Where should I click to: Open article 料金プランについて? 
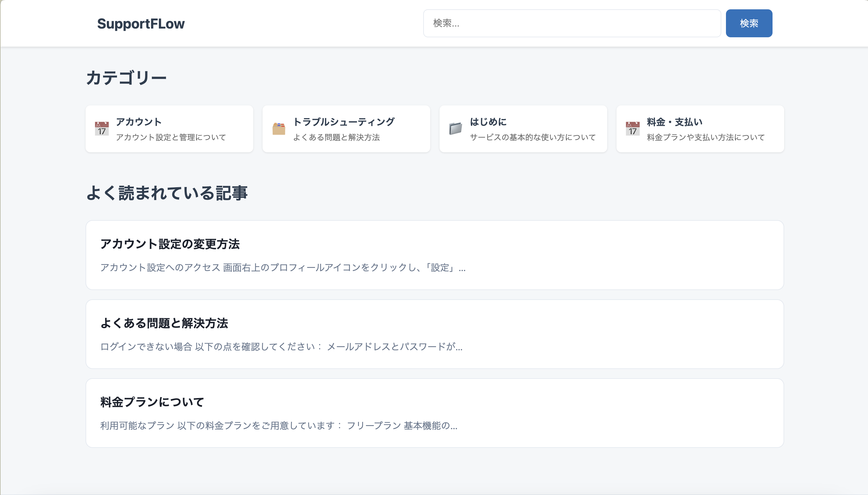tap(152, 402)
